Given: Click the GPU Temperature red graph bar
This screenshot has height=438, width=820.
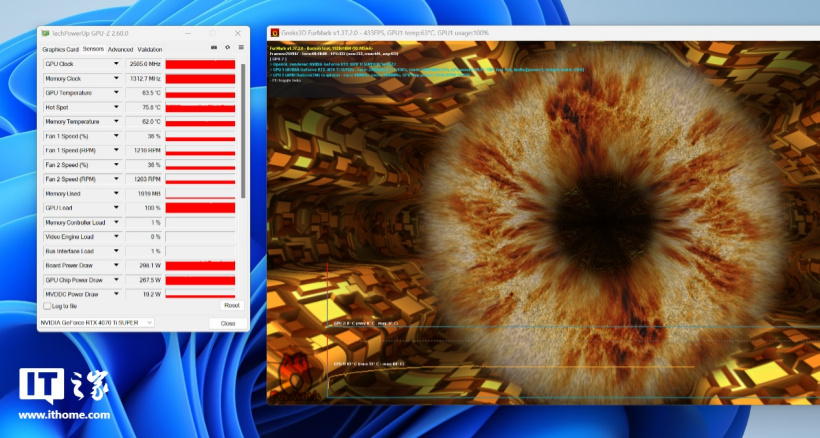Looking at the screenshot, I should pyautogui.click(x=200, y=93).
